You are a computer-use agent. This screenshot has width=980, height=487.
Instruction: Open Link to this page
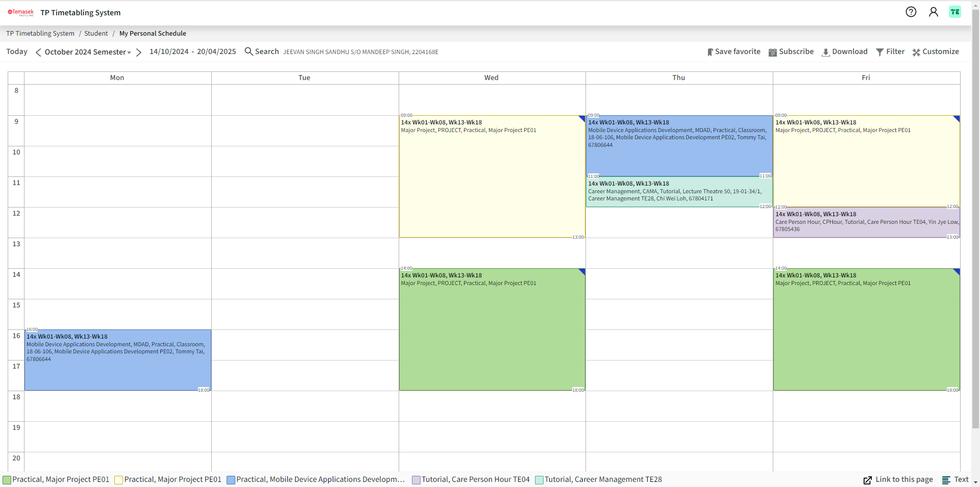pos(898,480)
